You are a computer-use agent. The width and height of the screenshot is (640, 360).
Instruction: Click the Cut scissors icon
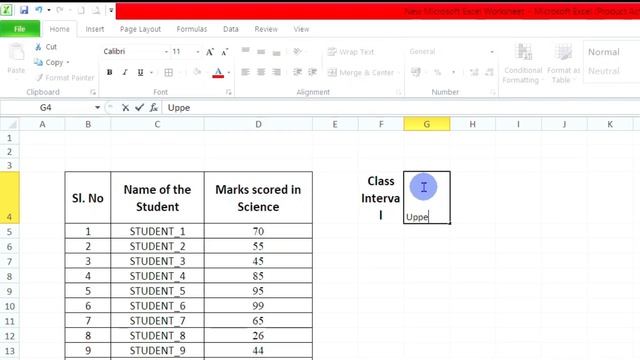tap(38, 47)
